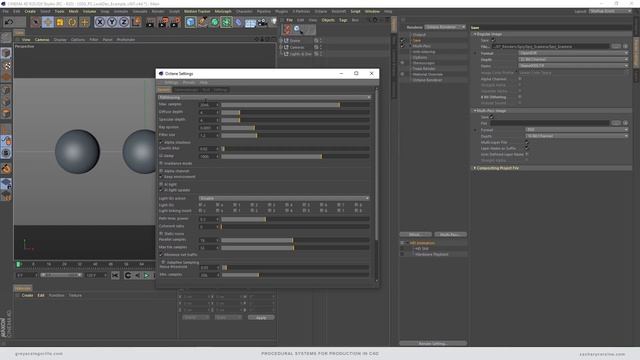Click the red Octane icon in Object Manager
This screenshot has height=360, width=640.
click(287, 29)
